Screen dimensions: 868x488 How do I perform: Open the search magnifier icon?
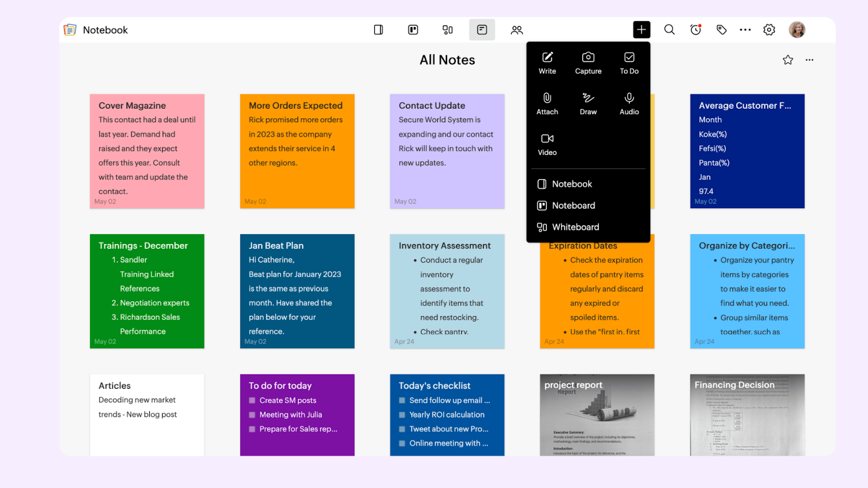(669, 30)
